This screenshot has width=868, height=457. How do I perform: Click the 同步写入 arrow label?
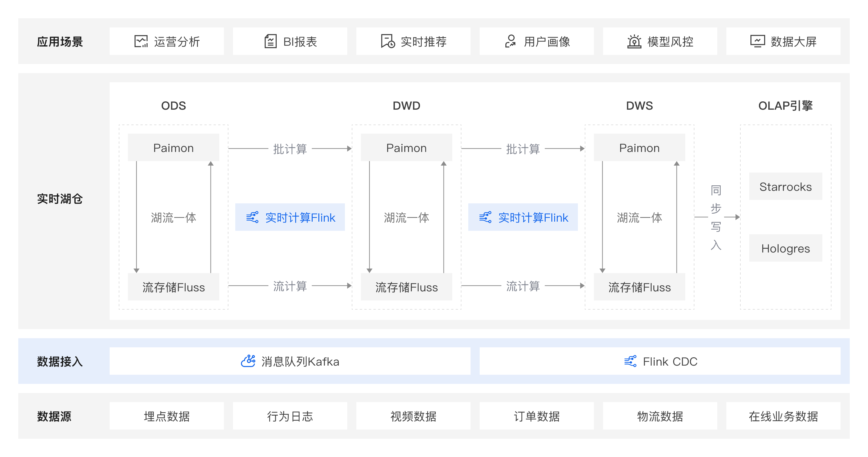(x=716, y=217)
